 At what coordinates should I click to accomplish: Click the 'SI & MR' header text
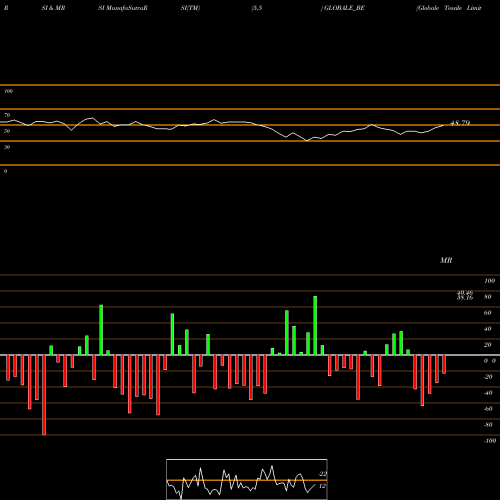53,8
